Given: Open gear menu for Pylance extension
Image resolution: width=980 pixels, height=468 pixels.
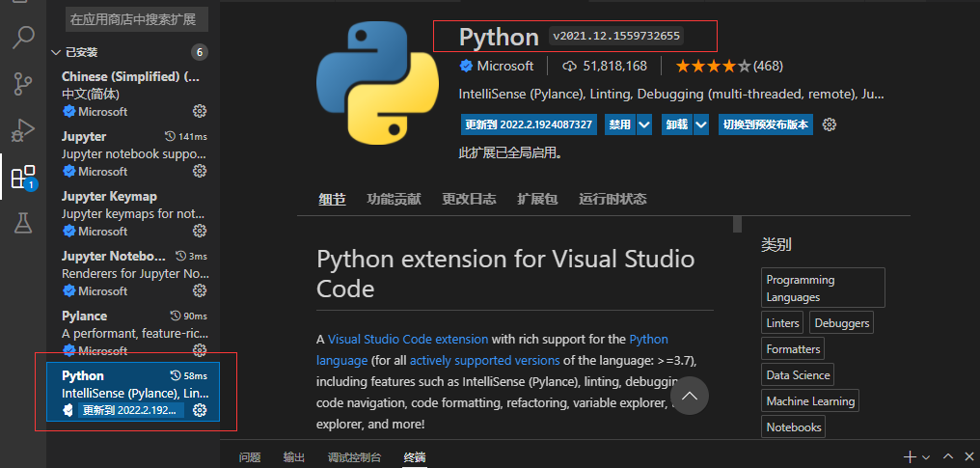Looking at the screenshot, I should click(200, 350).
